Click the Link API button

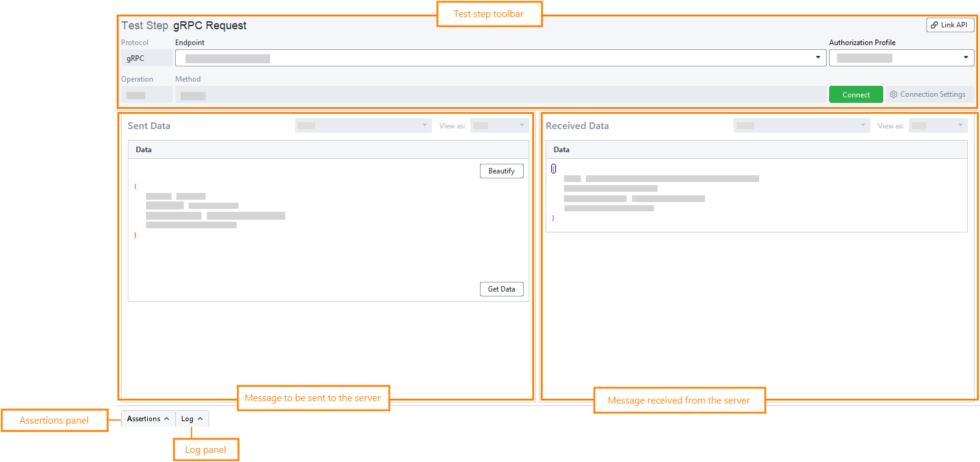pyautogui.click(x=950, y=25)
